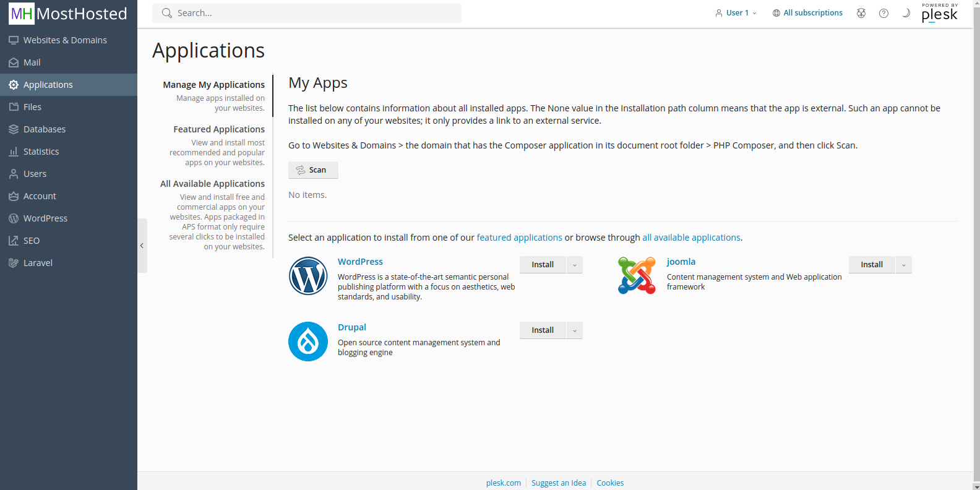Click the Plesk logo
This screenshot has height=490, width=980.
940,13
